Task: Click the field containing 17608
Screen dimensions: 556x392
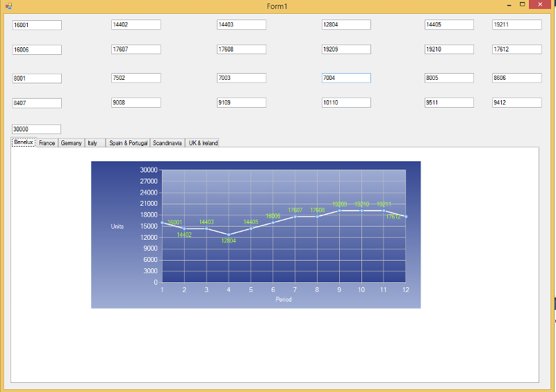Action: 241,49
